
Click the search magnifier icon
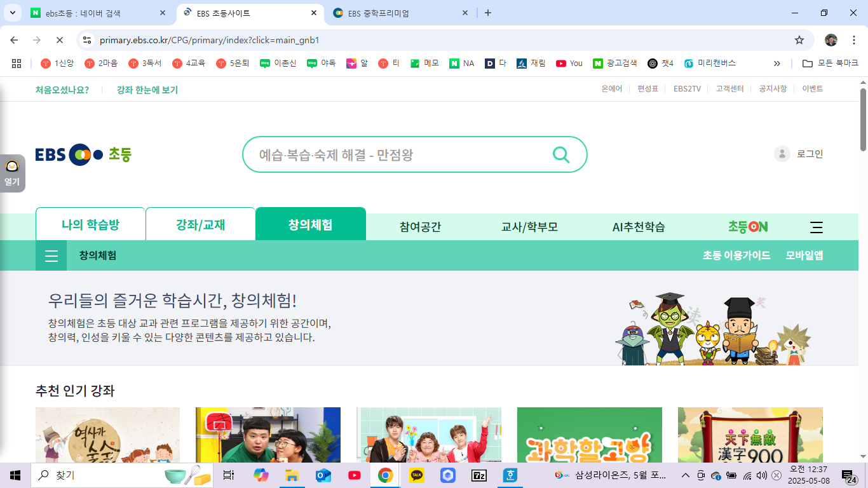[x=560, y=154]
